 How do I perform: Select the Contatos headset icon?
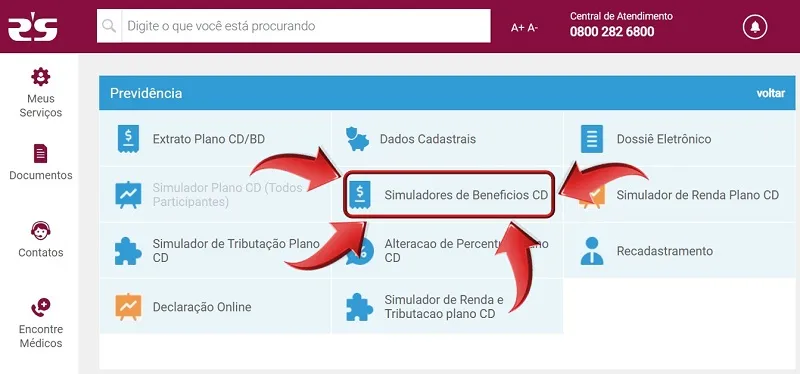[x=40, y=231]
